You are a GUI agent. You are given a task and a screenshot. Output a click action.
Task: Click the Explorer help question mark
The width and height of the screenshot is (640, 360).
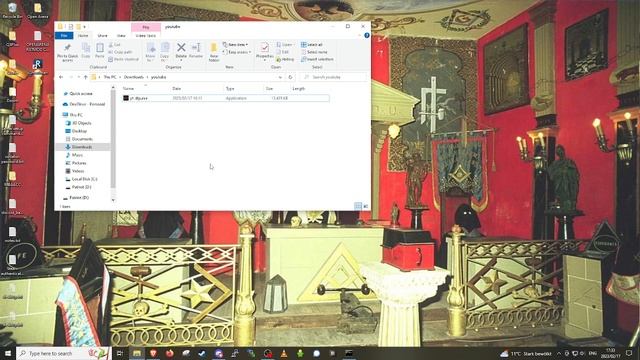(x=367, y=36)
